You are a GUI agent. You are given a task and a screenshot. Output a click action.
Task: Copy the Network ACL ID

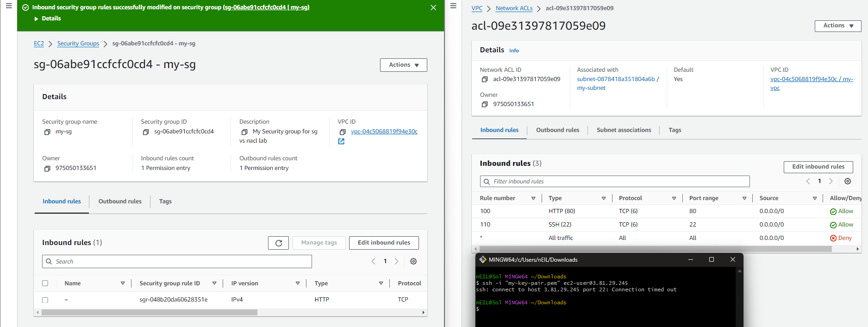485,80
